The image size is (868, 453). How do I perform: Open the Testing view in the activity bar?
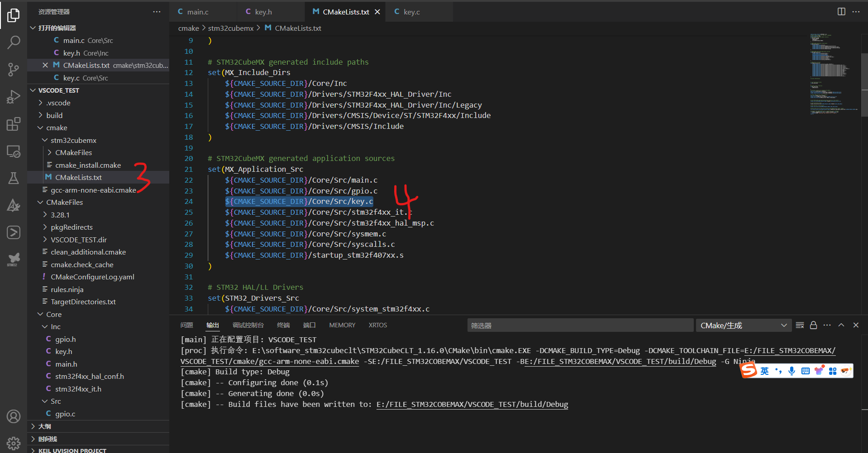coord(14,178)
